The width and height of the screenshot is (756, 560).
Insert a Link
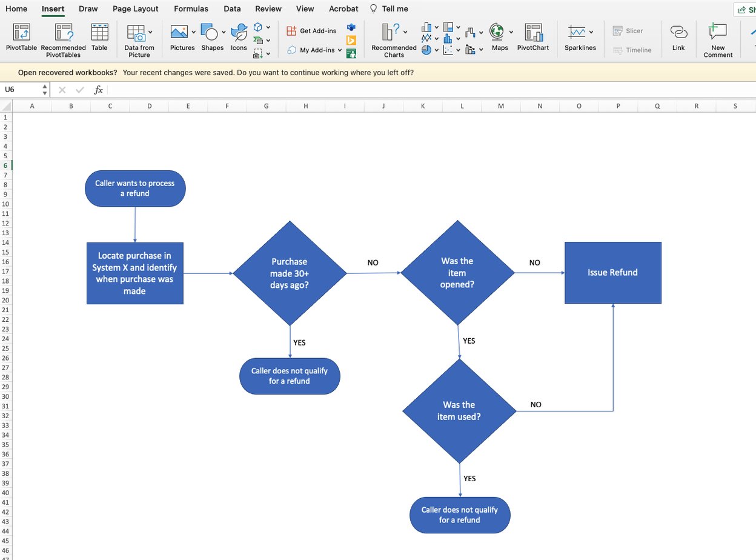tap(678, 38)
